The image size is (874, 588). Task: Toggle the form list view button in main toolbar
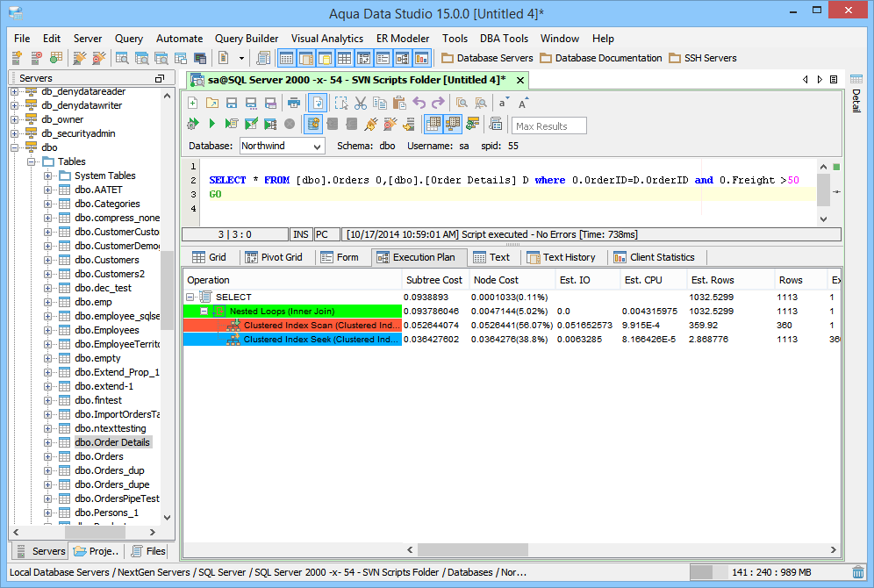click(x=383, y=58)
